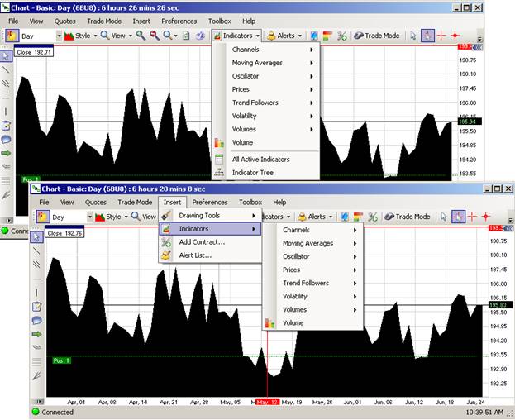Open Alerts dropdown in upper window toolbar

(284, 36)
